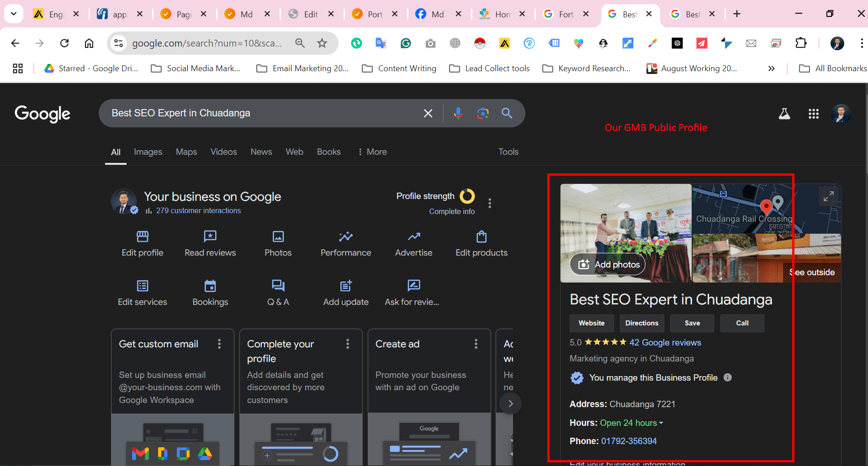Viewport: 868px width, 466px height.
Task: Open Get custom email card options
Action: tap(219, 344)
